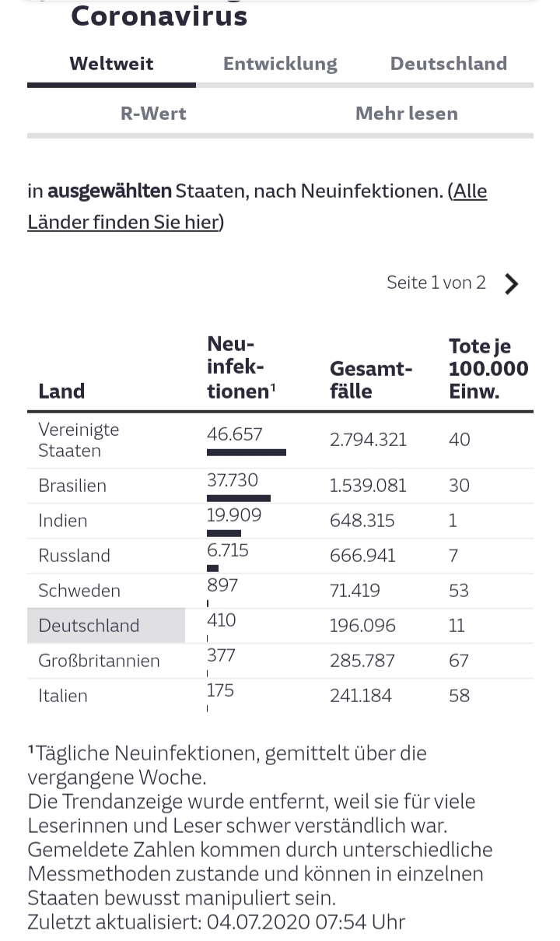Open the Weltweit tab

[x=111, y=64]
